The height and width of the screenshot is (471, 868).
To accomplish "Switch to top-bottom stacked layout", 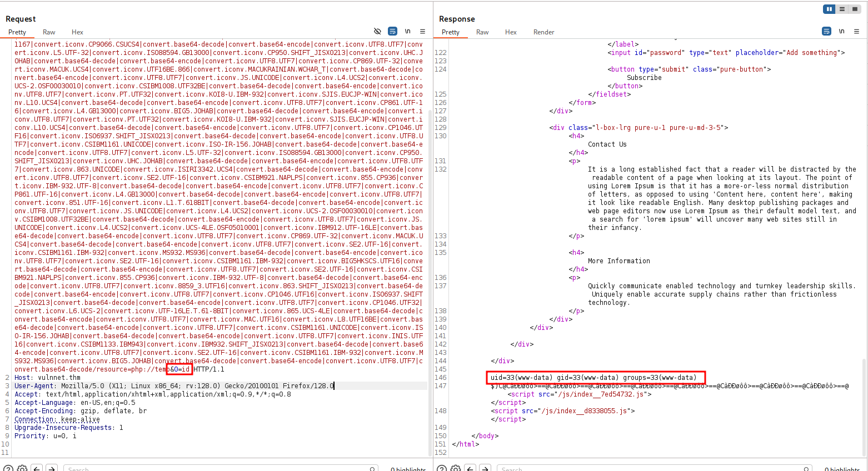I will point(842,9).
